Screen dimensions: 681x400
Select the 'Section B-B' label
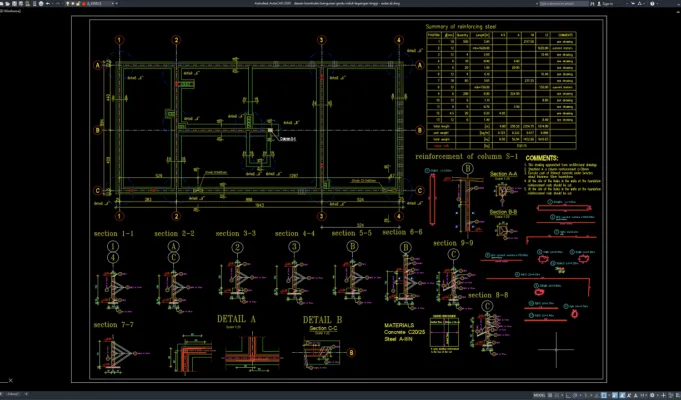[503, 212]
